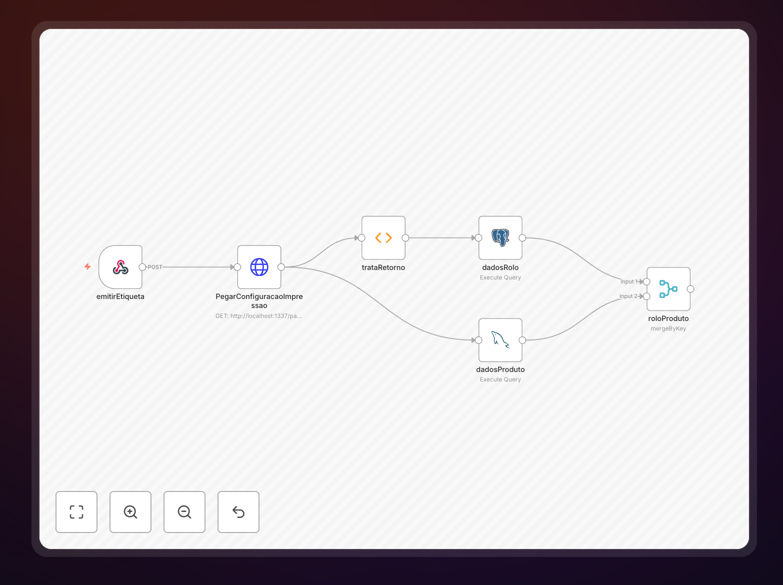This screenshot has width=783, height=585.
Task: Zoom out of the workflow canvas
Action: (184, 512)
